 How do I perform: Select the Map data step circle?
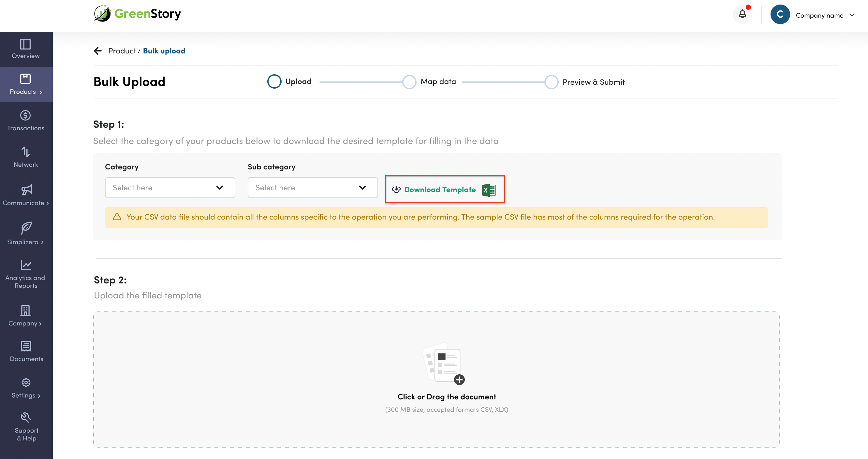(409, 82)
